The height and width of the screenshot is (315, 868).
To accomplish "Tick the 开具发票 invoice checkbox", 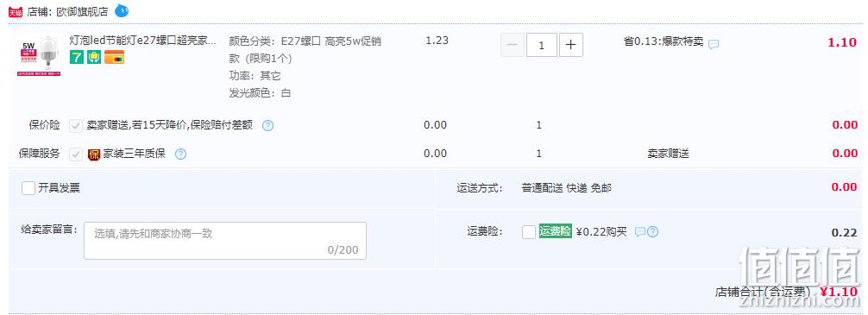I will pos(28,188).
